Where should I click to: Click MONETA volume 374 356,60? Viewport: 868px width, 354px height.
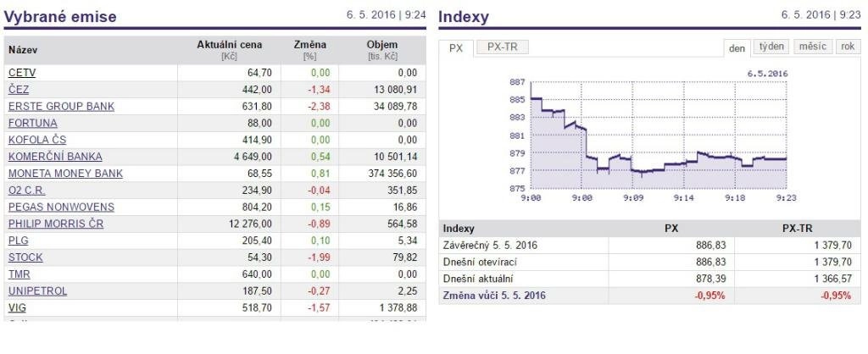tap(392, 174)
